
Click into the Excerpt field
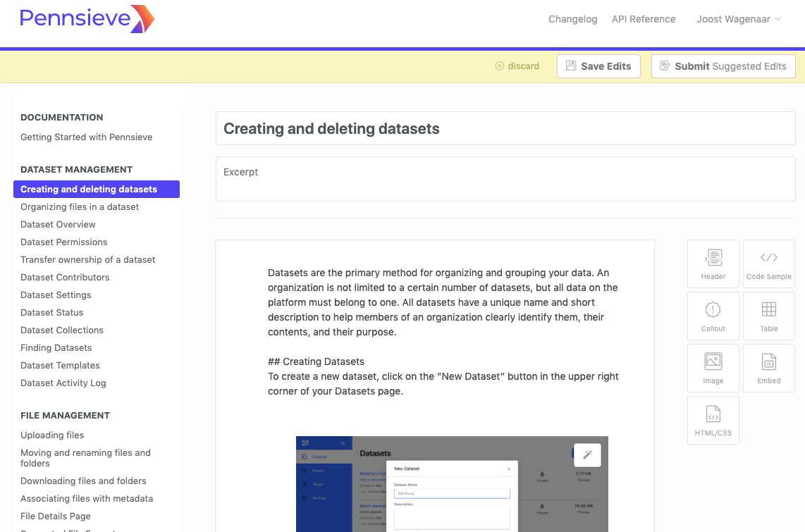pos(505,179)
